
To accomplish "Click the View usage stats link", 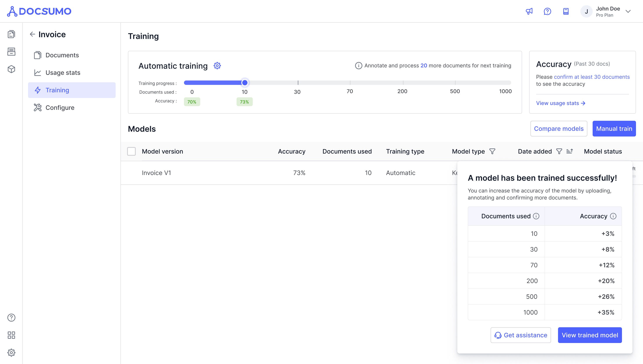I will (x=560, y=103).
